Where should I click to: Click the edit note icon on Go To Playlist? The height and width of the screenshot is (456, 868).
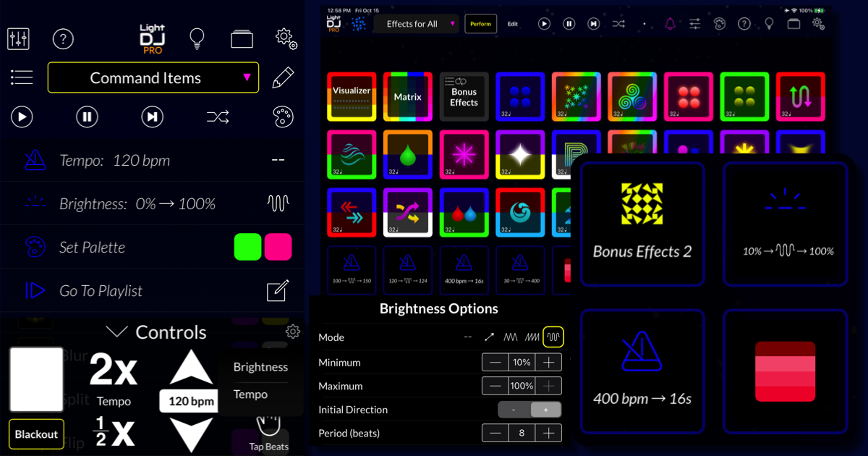[x=278, y=290]
